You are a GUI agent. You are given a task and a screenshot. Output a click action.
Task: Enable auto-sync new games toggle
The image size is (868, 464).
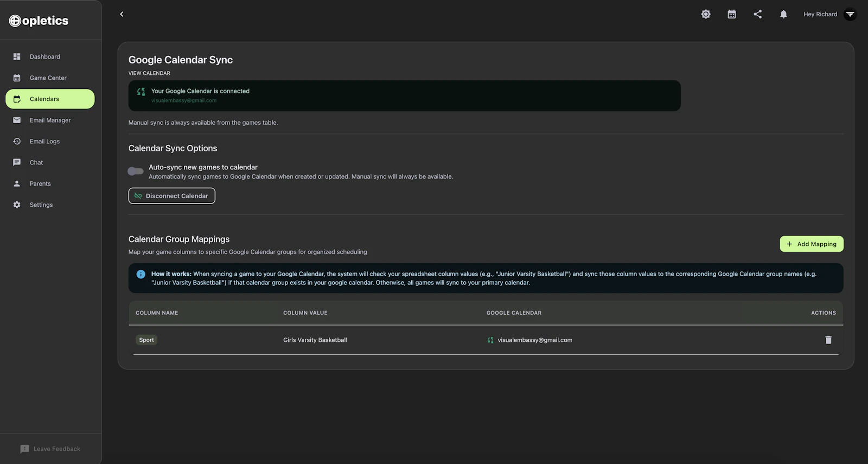click(136, 171)
